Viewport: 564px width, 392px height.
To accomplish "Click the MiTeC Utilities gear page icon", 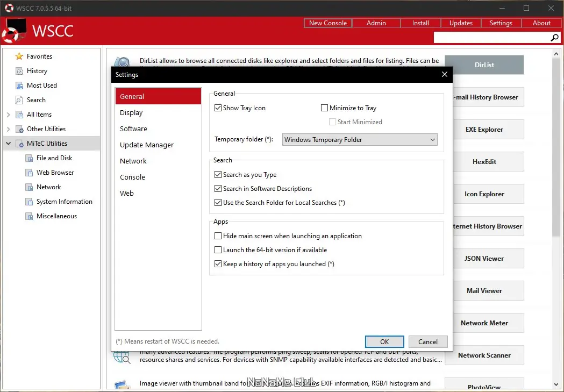I will click(x=19, y=144).
